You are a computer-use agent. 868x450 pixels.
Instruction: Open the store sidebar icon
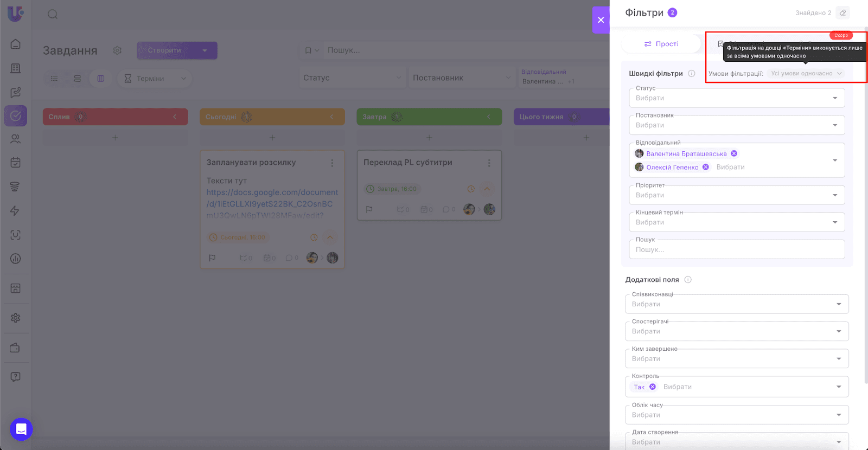pos(15,288)
